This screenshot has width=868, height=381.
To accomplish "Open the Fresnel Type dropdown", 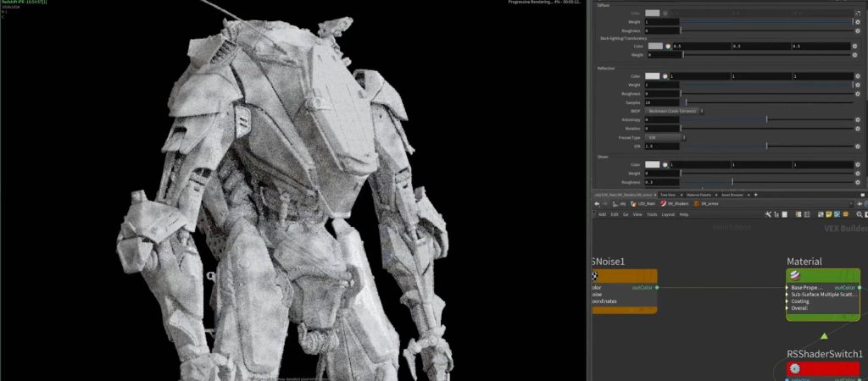I will (x=665, y=136).
